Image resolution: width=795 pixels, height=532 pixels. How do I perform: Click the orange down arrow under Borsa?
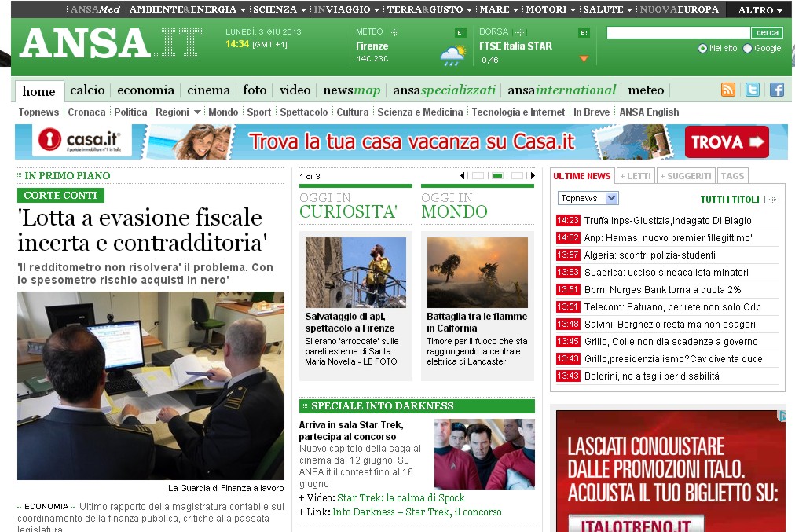point(584,59)
